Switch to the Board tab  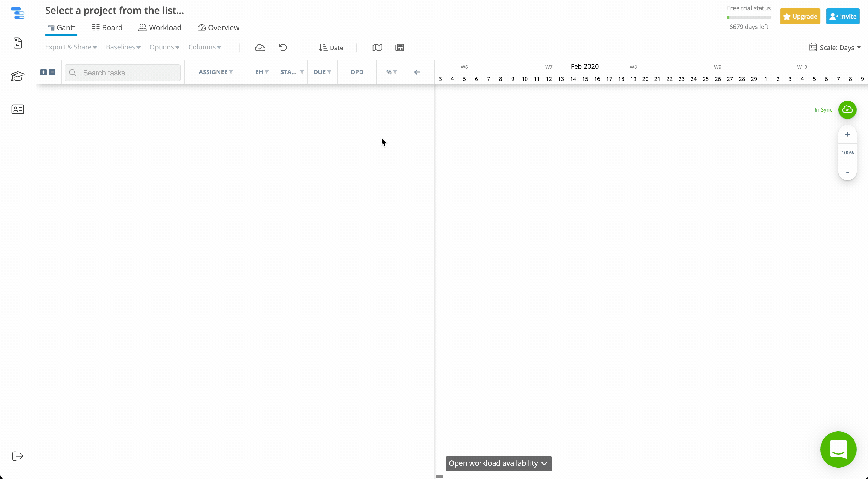(107, 28)
